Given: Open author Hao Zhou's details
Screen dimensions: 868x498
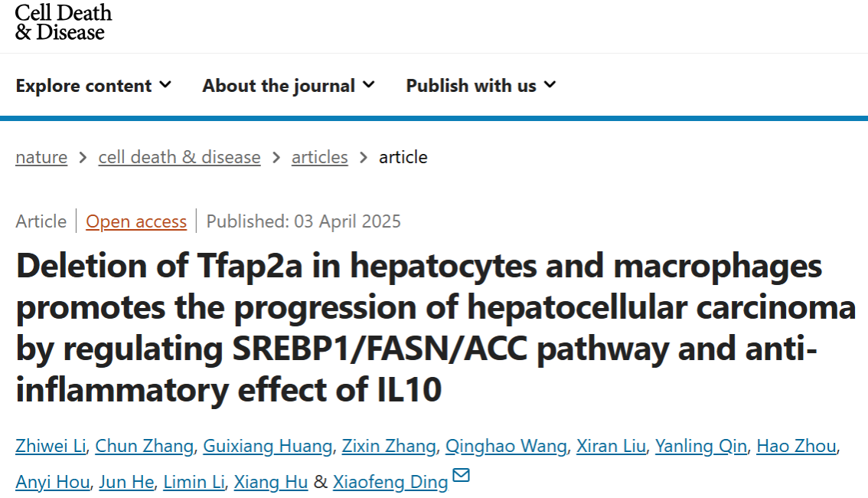Looking at the screenshot, I should tap(797, 446).
